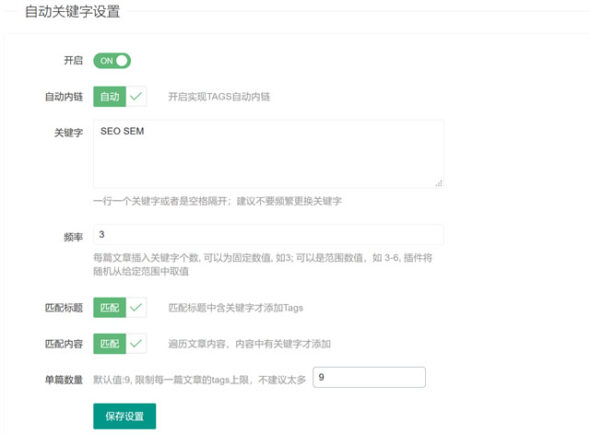This screenshot has width=590, height=434.
Task: Focus the 频率 input showing 3
Action: pos(269,235)
